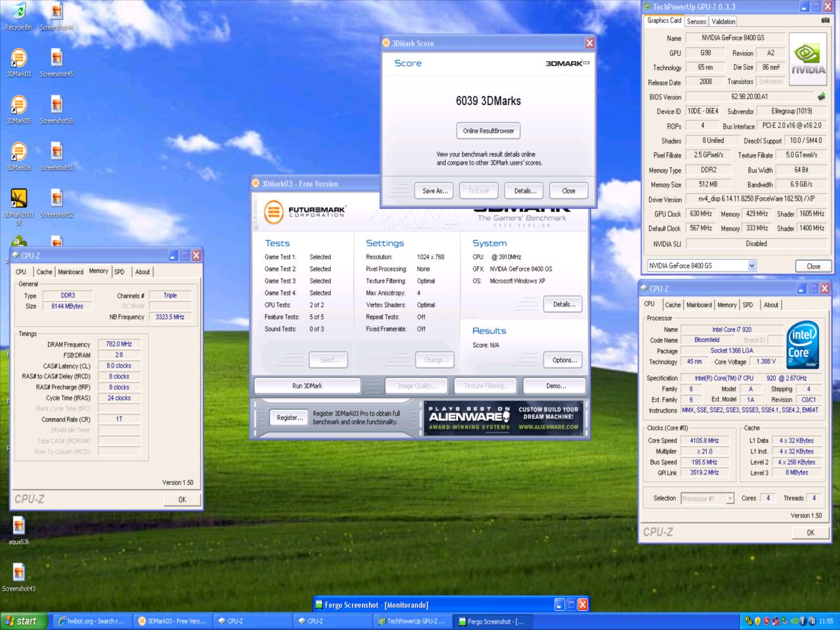Open the Windows start menu
Screen dimensions: 840x630
(x=24, y=621)
